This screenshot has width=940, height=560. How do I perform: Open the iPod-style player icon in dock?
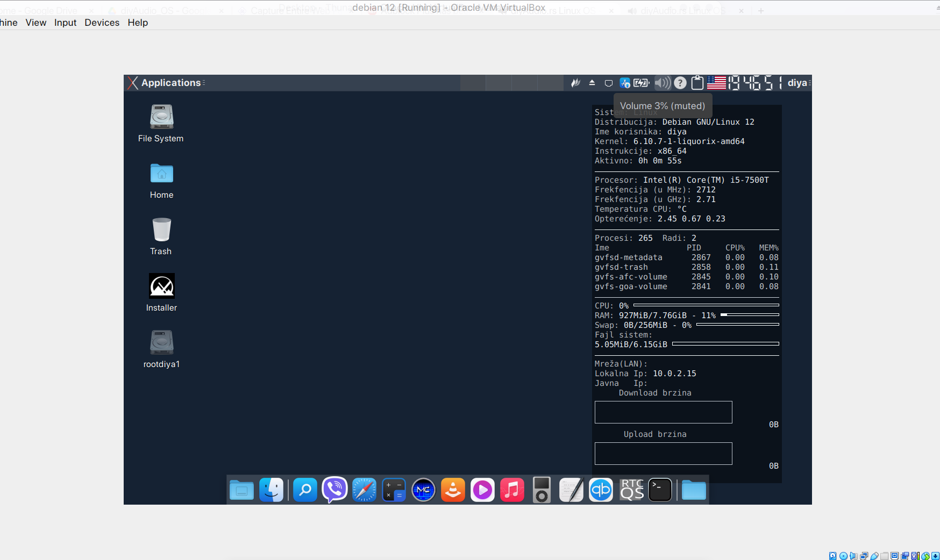[x=542, y=490]
